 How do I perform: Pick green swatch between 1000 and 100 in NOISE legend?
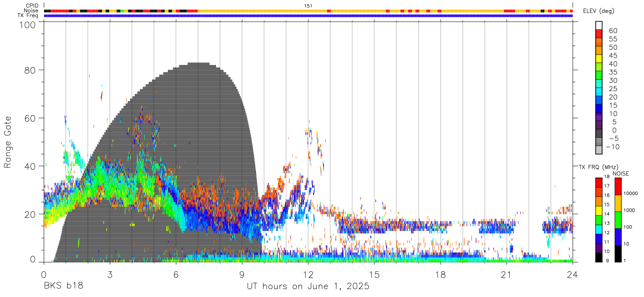[618, 220]
